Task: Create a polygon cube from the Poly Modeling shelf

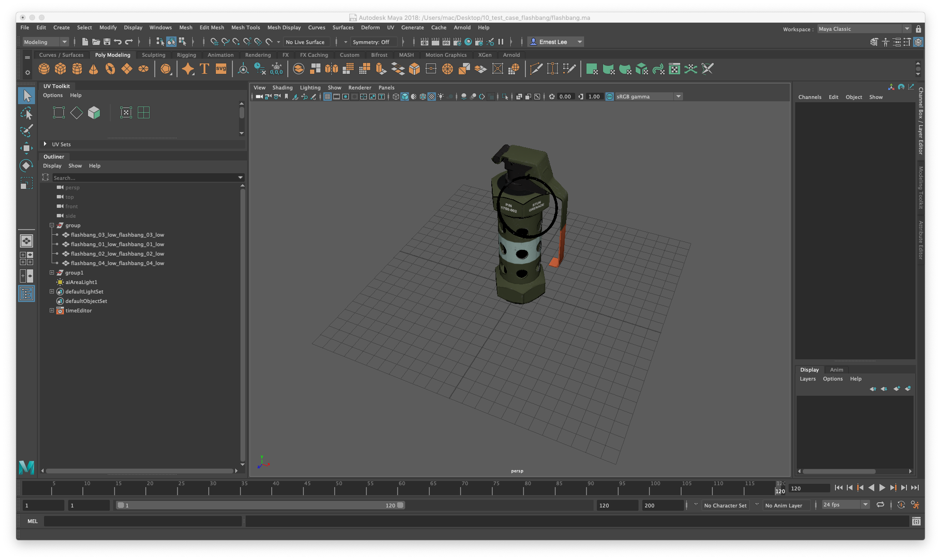Action: (x=60, y=69)
